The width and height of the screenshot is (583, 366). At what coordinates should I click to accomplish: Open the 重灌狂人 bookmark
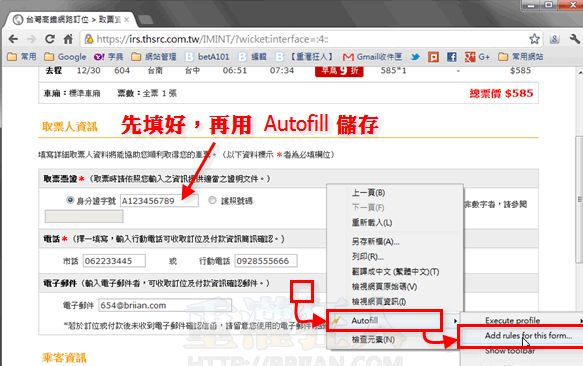(304, 57)
